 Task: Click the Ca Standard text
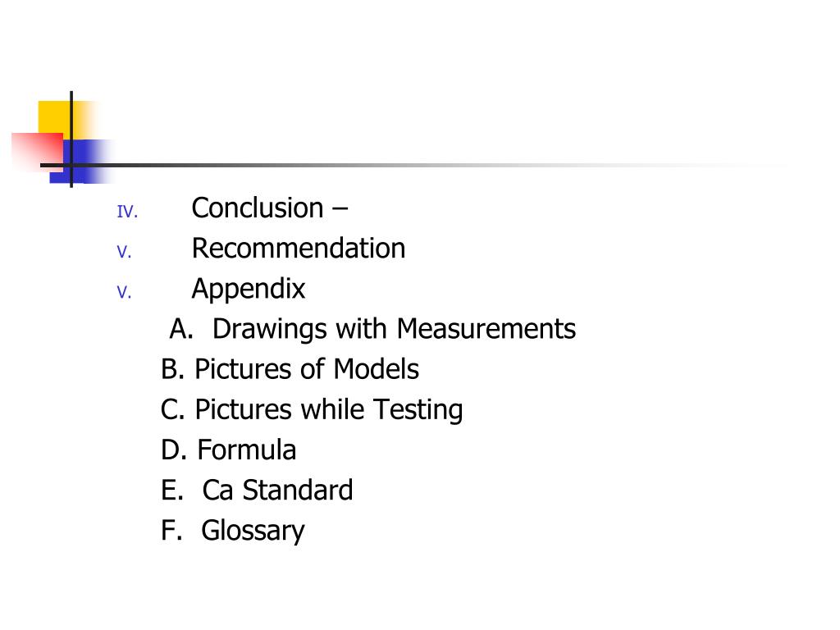[x=277, y=491]
